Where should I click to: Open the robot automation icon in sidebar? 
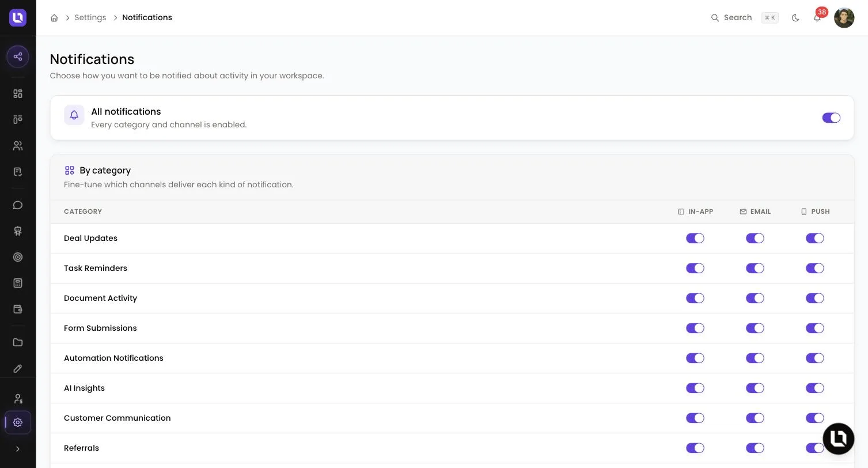[x=18, y=231]
